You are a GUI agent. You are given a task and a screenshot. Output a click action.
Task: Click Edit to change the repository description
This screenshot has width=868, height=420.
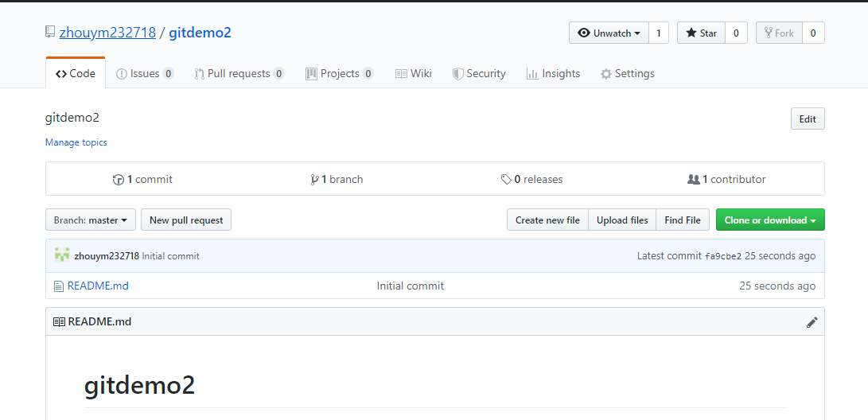(808, 119)
